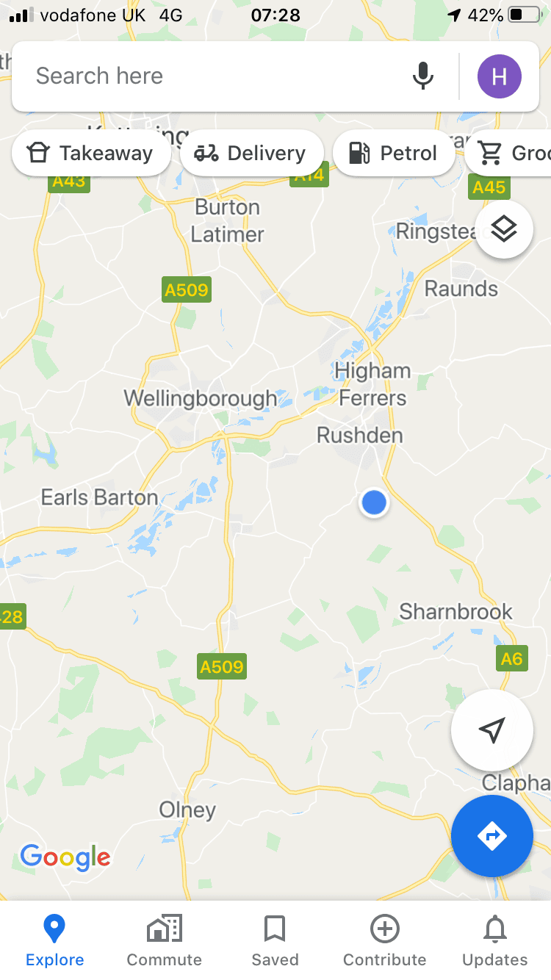The width and height of the screenshot is (551, 980).
Task: Tap the blue current location dot
Action: click(374, 502)
